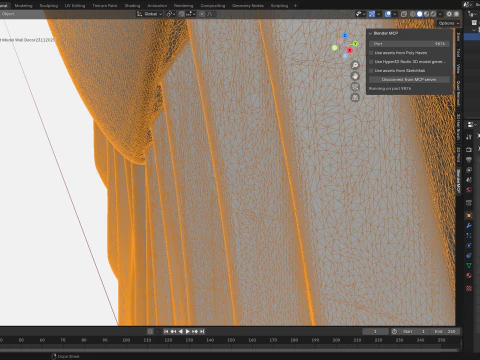Click the red X axis gizmo handle

point(349,50)
